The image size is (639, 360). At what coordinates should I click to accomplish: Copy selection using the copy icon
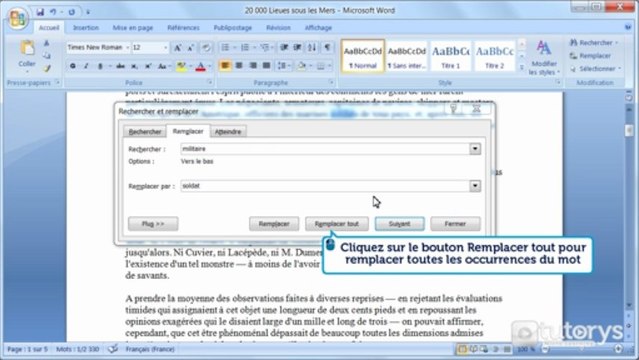tap(47, 55)
